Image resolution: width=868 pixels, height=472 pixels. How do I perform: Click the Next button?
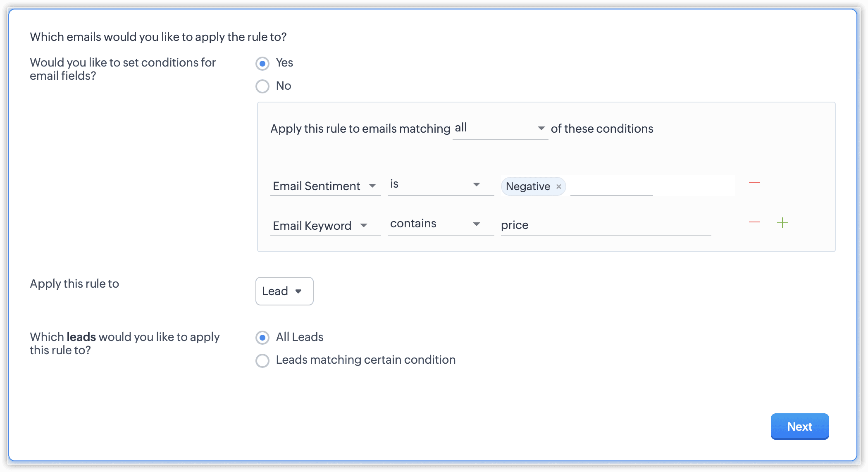click(x=799, y=427)
